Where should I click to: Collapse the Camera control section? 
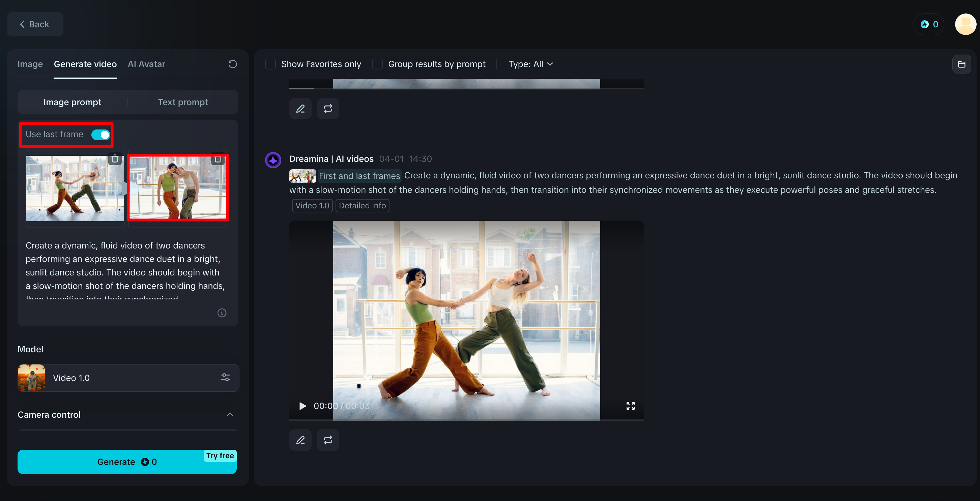(x=230, y=414)
